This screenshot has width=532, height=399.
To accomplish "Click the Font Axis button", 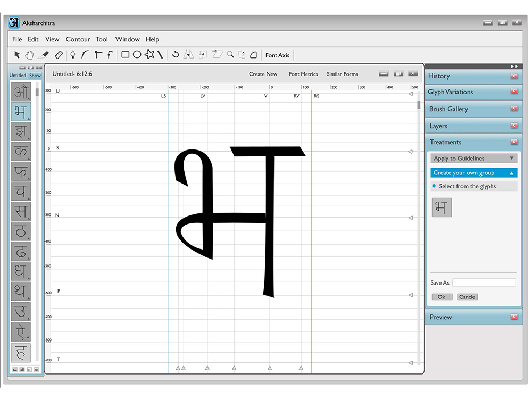I will click(277, 55).
